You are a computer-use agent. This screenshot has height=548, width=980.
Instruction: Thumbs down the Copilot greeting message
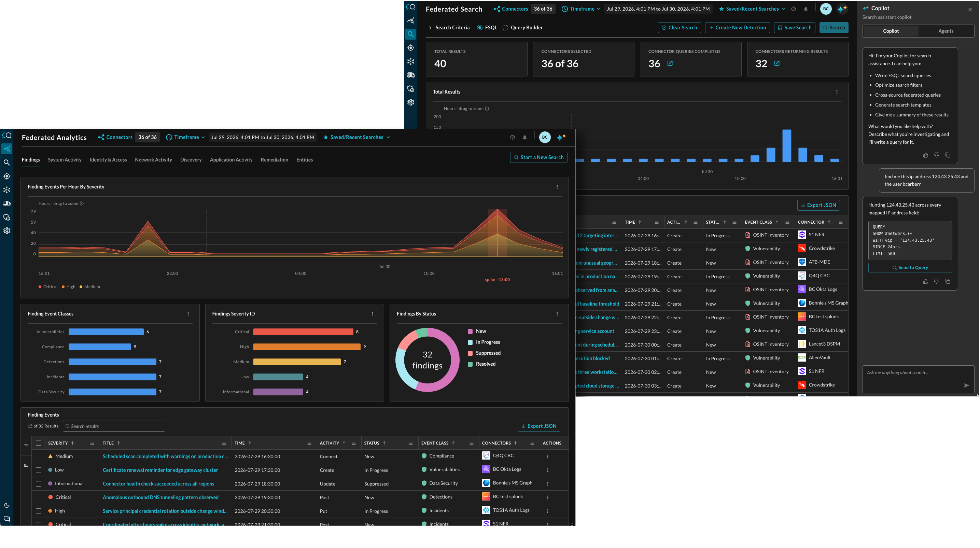(937, 155)
